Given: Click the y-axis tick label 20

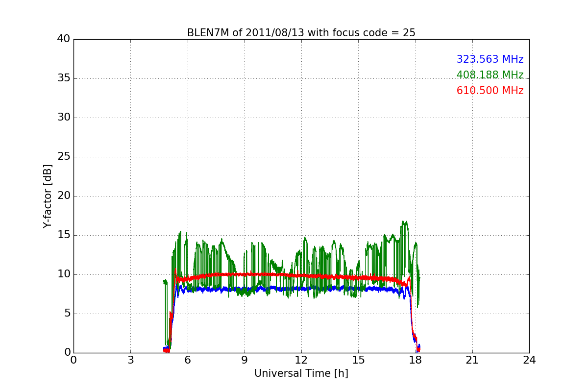Looking at the screenshot, I should pos(64,196).
